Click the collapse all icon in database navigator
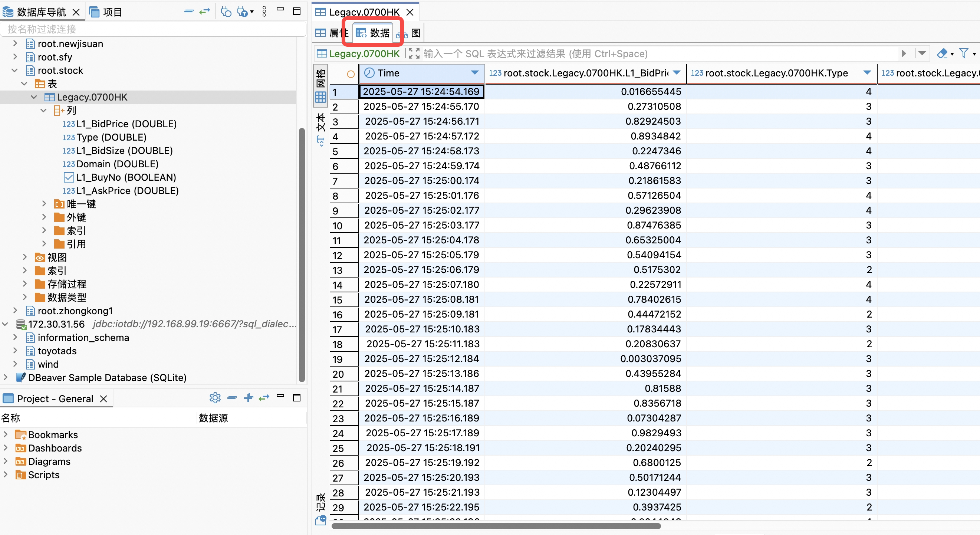Image resolution: width=980 pixels, height=535 pixels. pos(189,12)
